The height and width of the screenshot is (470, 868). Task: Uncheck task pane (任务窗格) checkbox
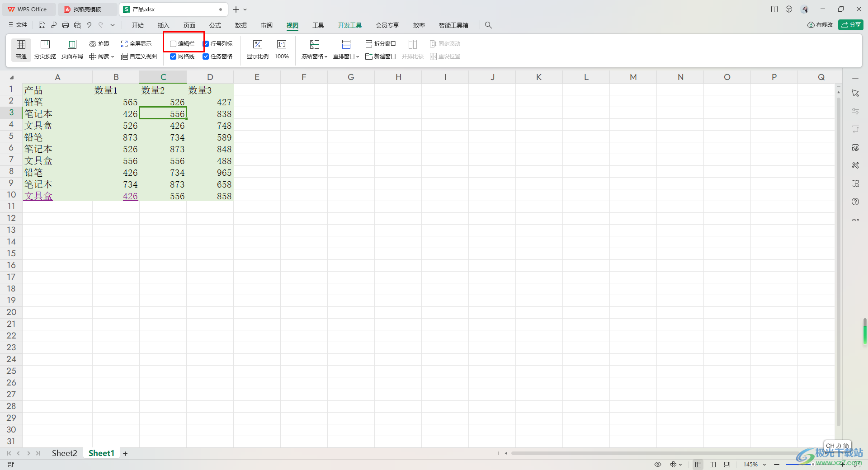206,56
